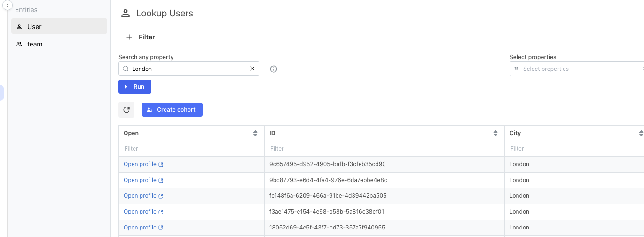This screenshot has height=237, width=644.
Task: Add a new Filter with plus icon
Action: click(141, 37)
